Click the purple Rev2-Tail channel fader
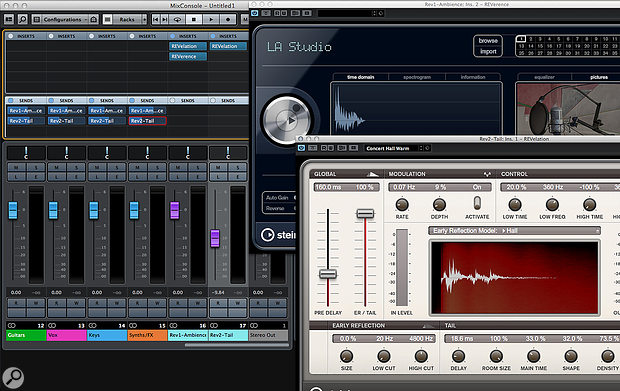Image resolution: width=620 pixels, height=391 pixels. [x=215, y=238]
